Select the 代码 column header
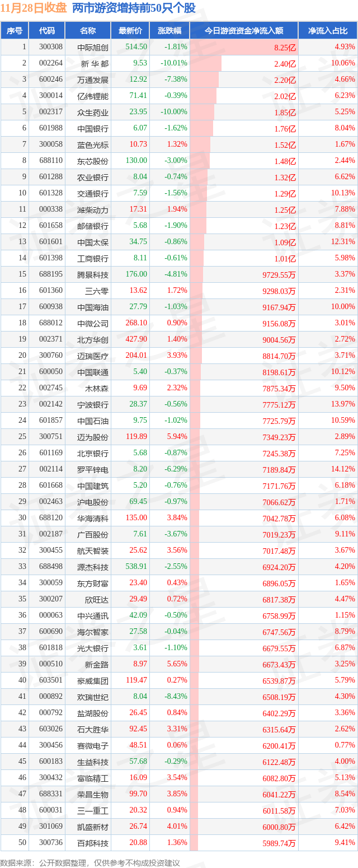This screenshot has height=868, width=358. [x=47, y=31]
